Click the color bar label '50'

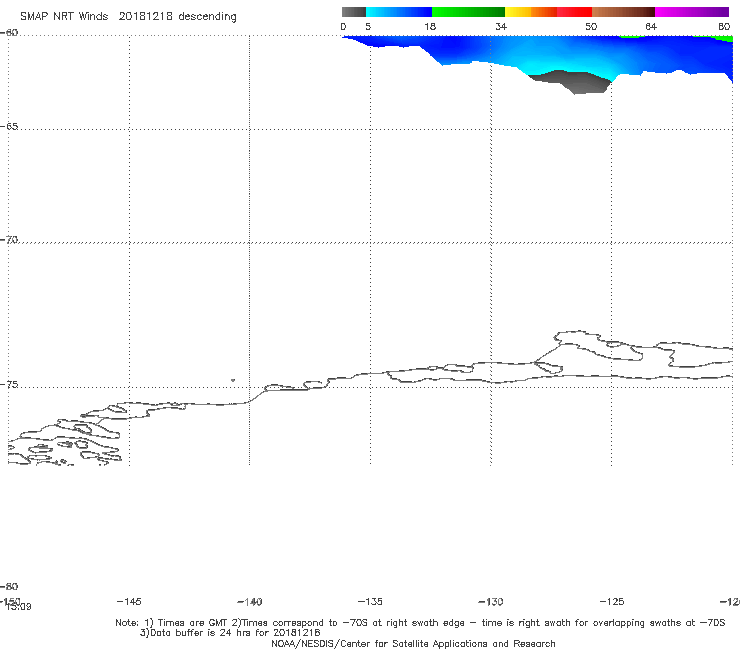(591, 26)
